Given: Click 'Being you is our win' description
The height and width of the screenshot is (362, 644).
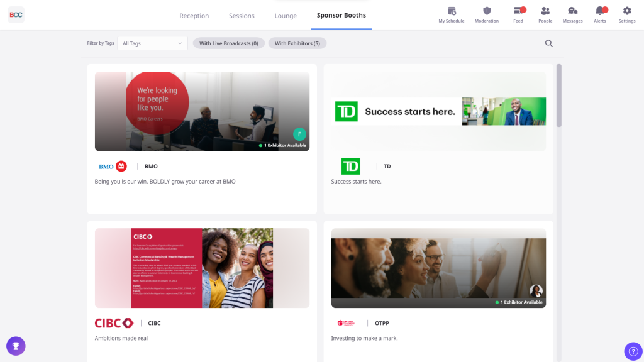Looking at the screenshot, I should [165, 182].
